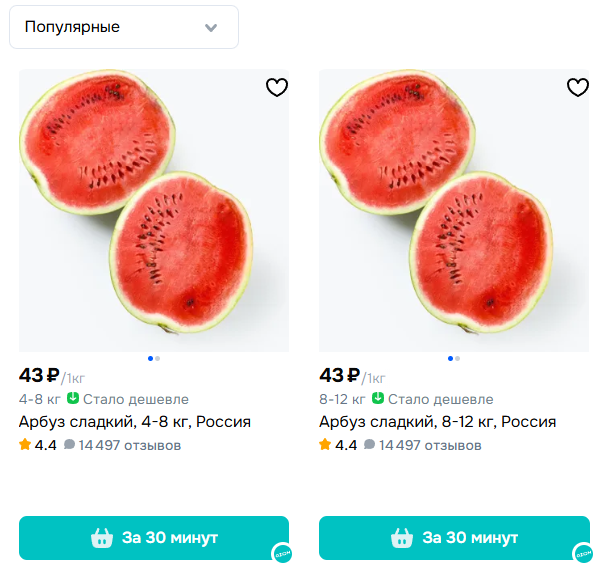Click the Арбуз сладкий, 8-12 кг title
This screenshot has width=604, height=568.
(438, 422)
